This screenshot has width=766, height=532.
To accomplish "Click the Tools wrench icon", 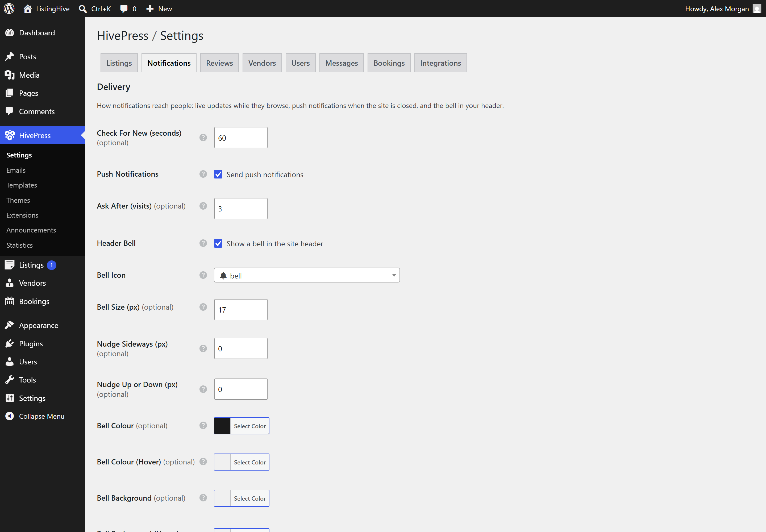I will point(10,380).
